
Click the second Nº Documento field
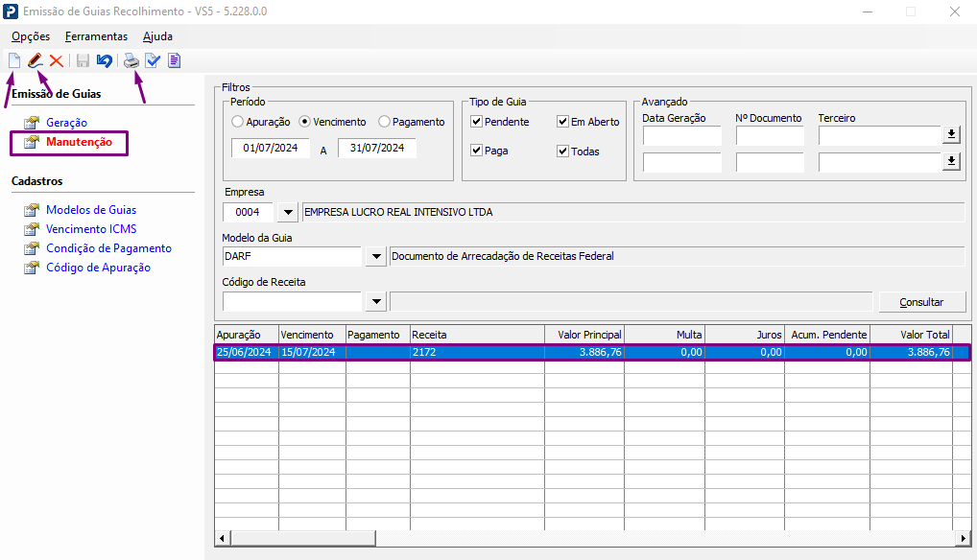coord(770,162)
